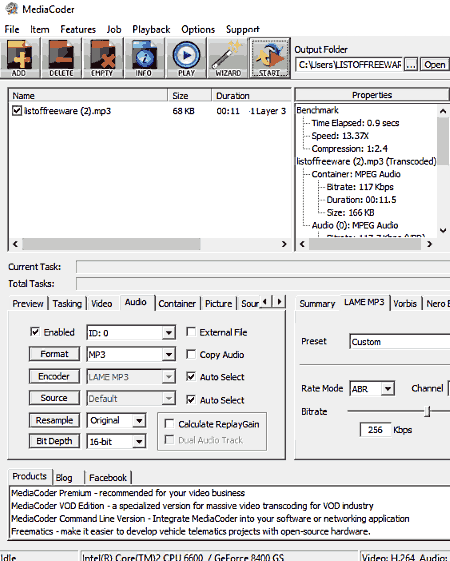
Task: Click the browse (...) output folder button
Action: click(411, 65)
